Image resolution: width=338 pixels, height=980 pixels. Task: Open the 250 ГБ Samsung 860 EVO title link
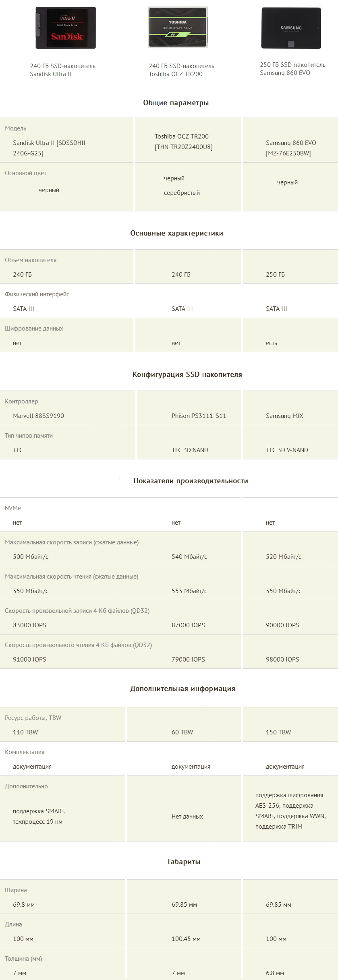pyautogui.click(x=292, y=69)
